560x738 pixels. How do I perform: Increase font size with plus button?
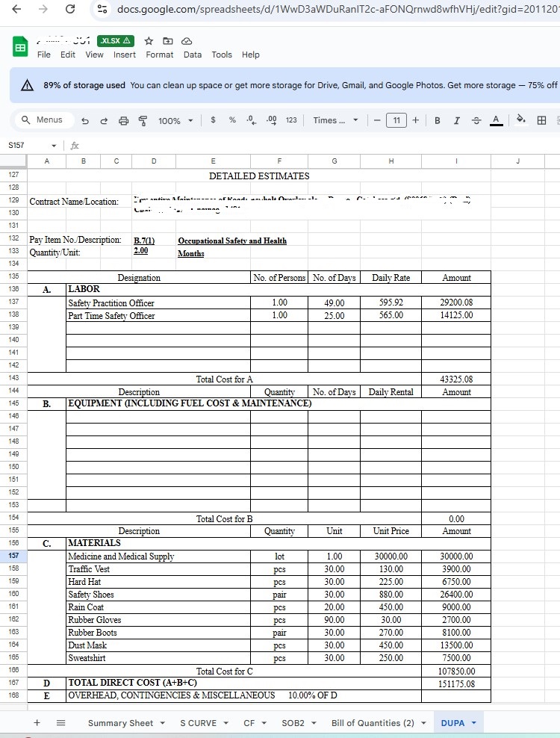416,120
